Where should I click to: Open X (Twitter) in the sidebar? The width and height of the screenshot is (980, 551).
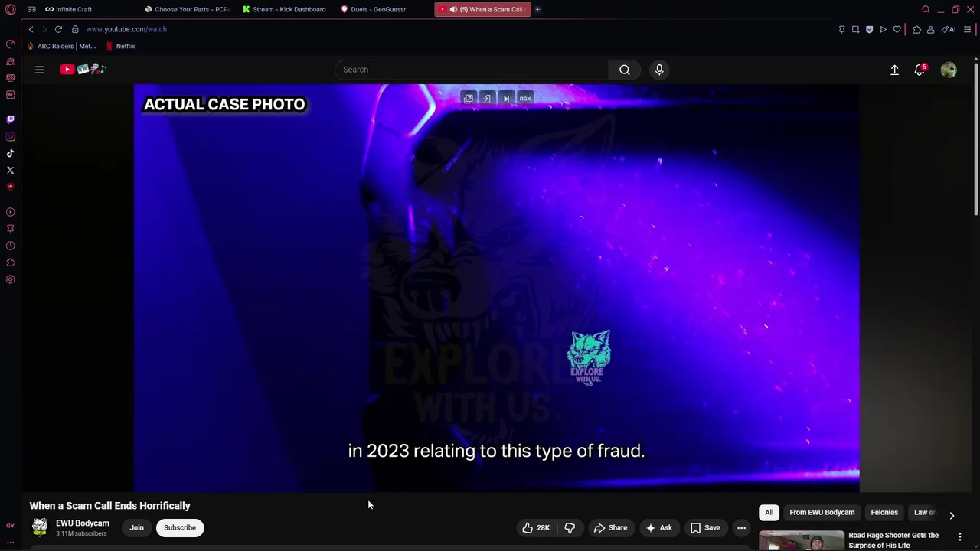pos(10,170)
